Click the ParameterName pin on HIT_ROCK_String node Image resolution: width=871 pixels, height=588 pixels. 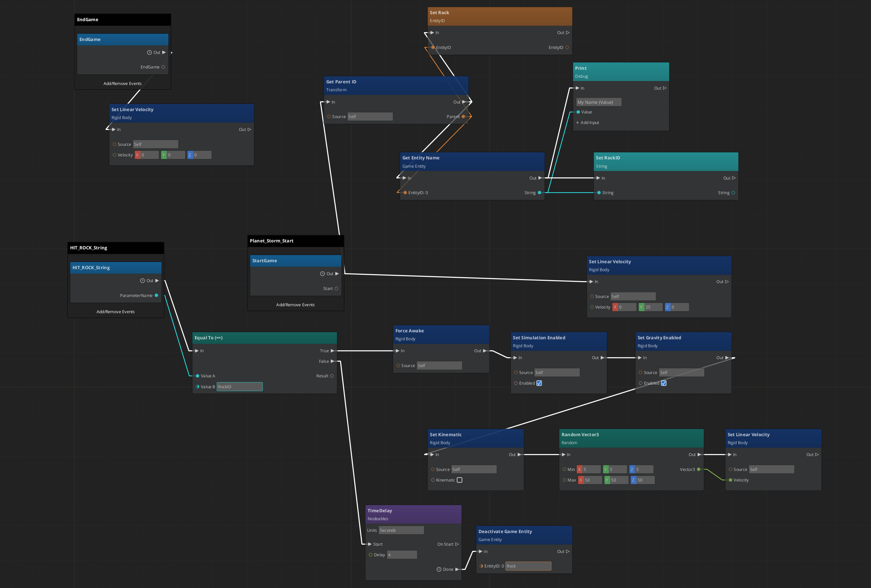tap(156, 296)
